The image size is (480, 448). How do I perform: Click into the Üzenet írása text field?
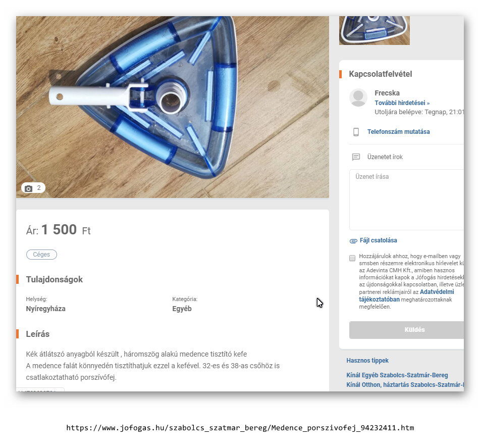[406, 200]
